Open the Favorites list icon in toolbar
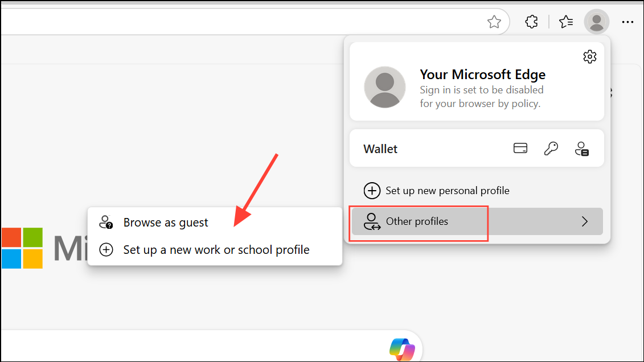644x362 pixels. 565,21
